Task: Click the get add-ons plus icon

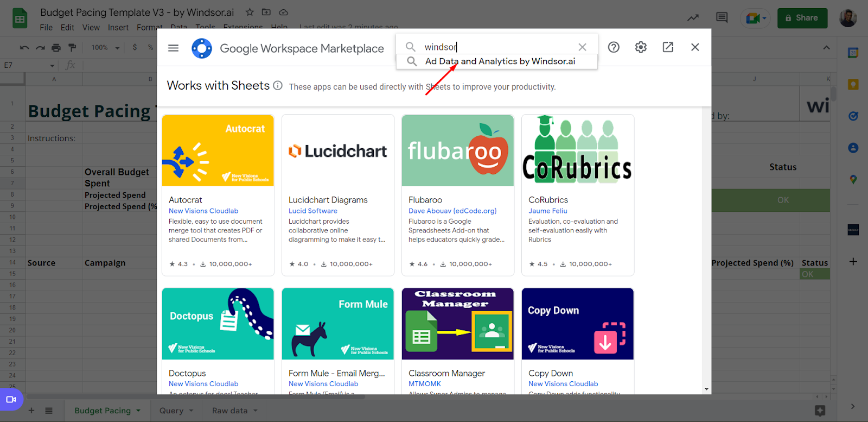Action: click(x=853, y=262)
